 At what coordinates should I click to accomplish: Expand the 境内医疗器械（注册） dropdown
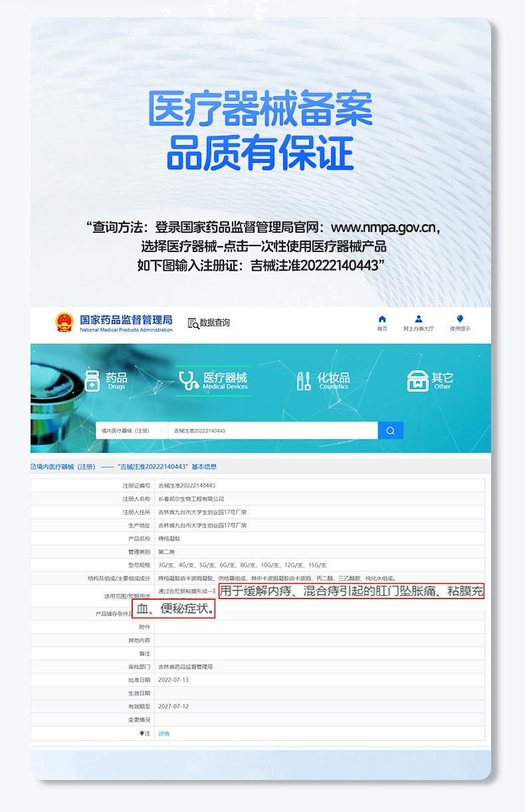point(131,431)
